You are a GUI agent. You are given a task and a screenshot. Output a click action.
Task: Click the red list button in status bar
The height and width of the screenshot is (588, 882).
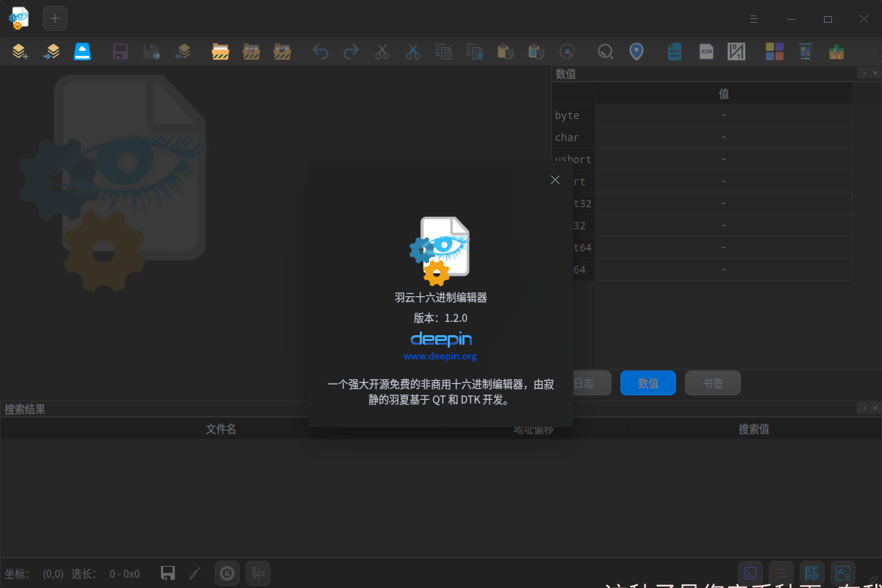781,573
